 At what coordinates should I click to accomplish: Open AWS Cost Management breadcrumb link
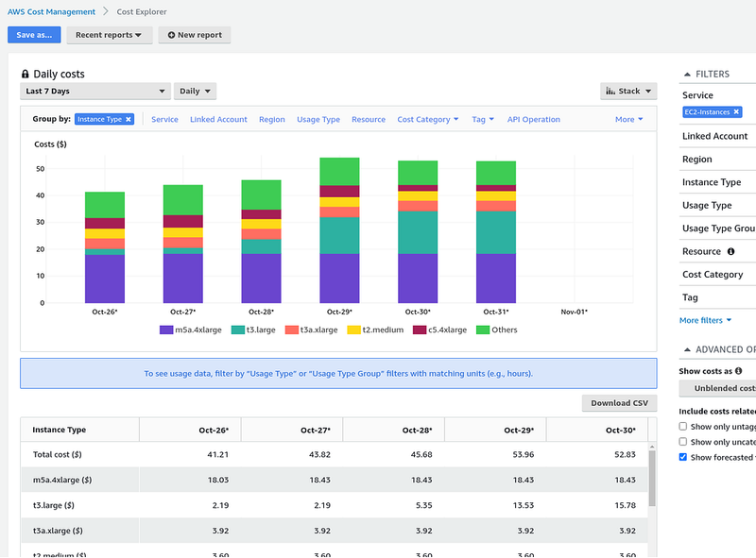[51, 12]
